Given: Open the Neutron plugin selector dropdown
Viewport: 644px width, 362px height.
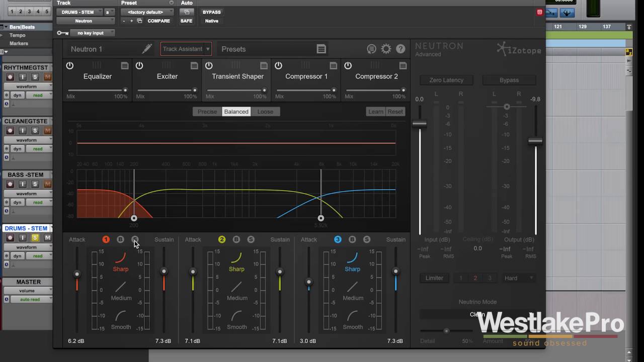Looking at the screenshot, I should (86, 21).
